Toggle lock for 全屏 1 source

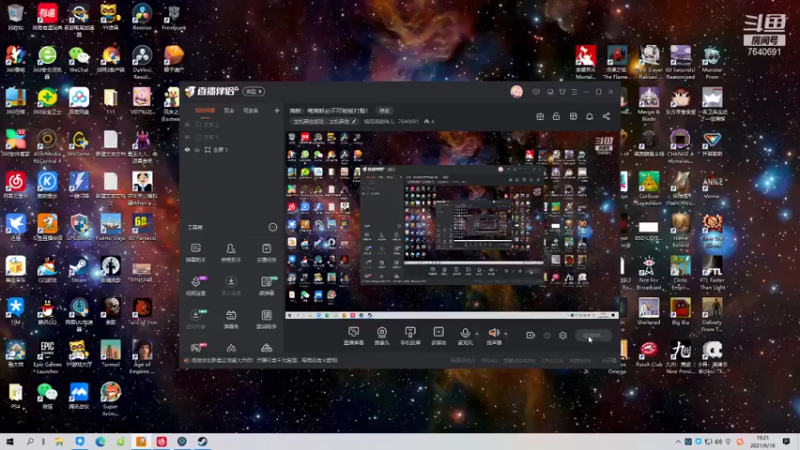(x=197, y=150)
